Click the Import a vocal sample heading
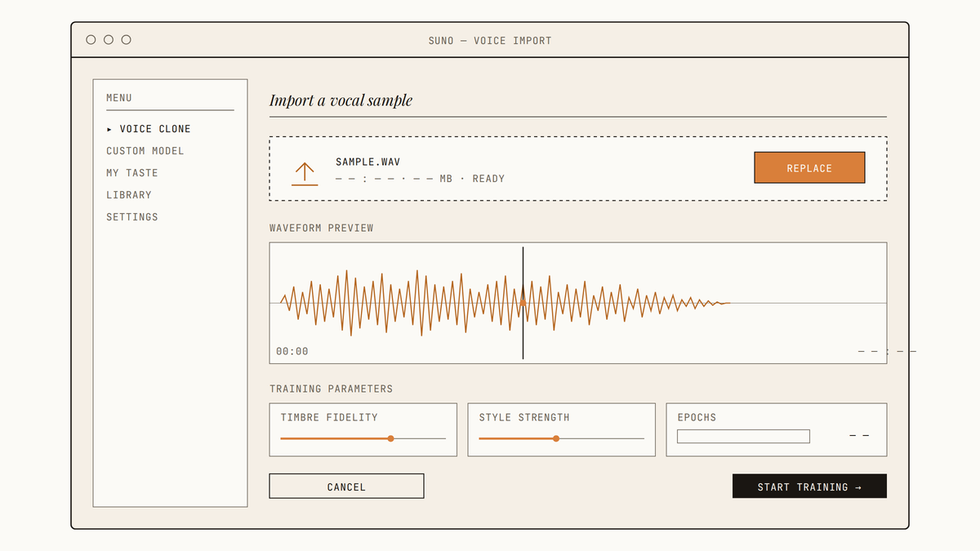Screen dimensions: 980x551 click(341, 100)
